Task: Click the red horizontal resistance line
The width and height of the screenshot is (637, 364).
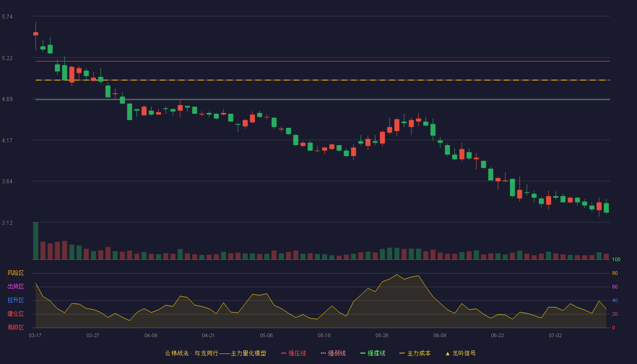Action: [x=323, y=61]
